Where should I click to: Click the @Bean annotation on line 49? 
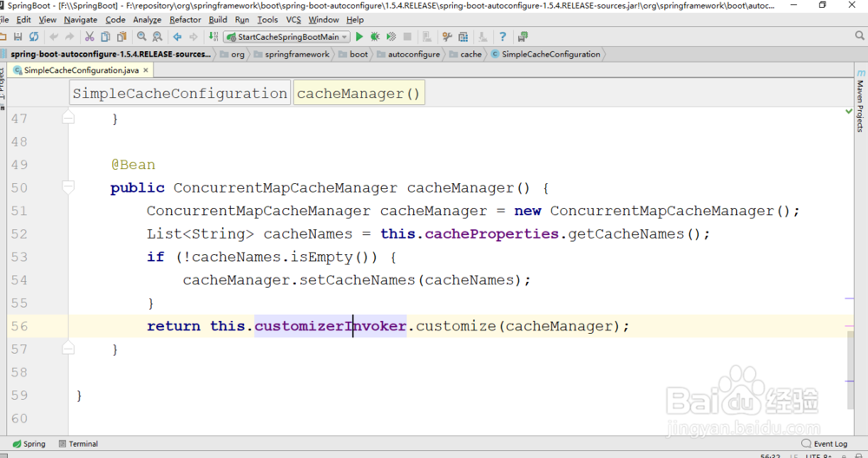(133, 165)
